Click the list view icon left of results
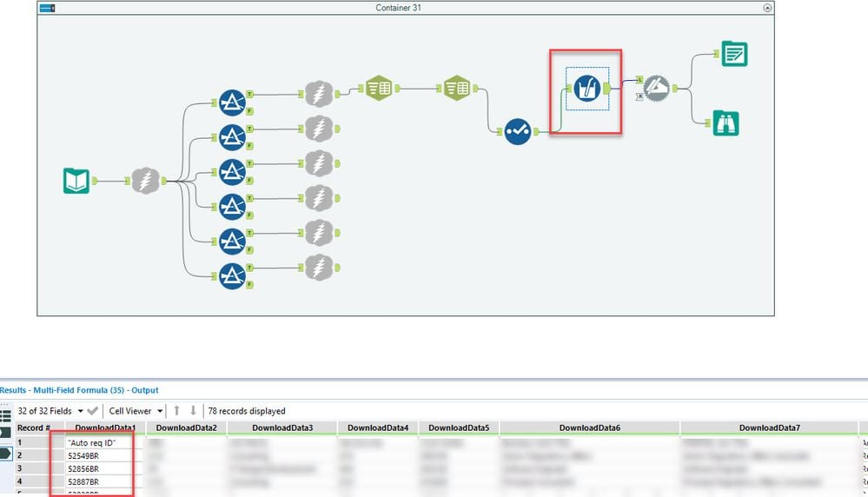 click(5, 415)
